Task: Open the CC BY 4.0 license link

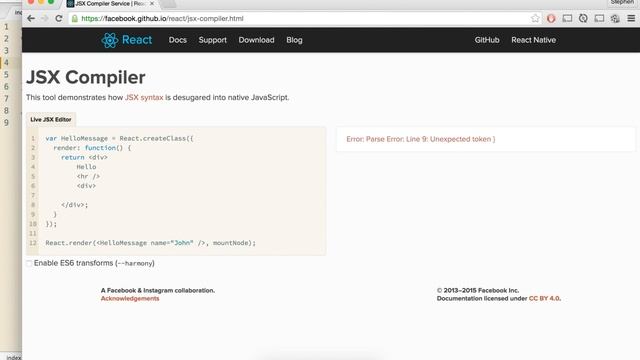Action: click(x=544, y=298)
